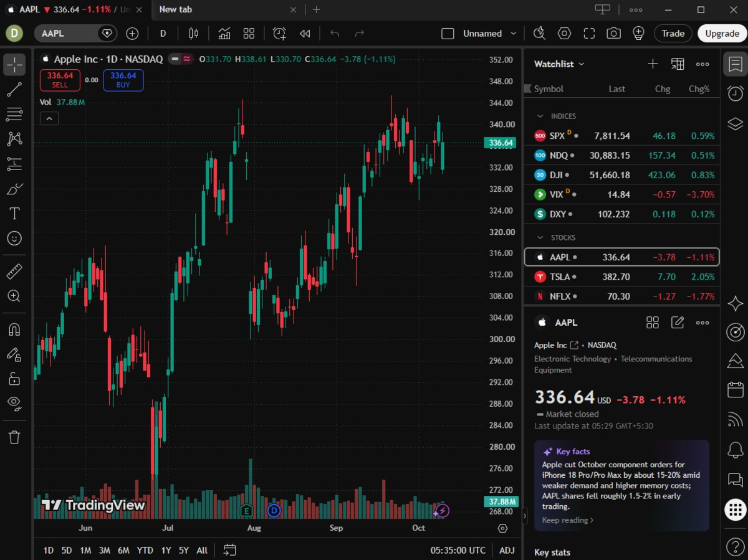Redo the last chart action
This screenshot has width=748, height=560.
click(360, 34)
